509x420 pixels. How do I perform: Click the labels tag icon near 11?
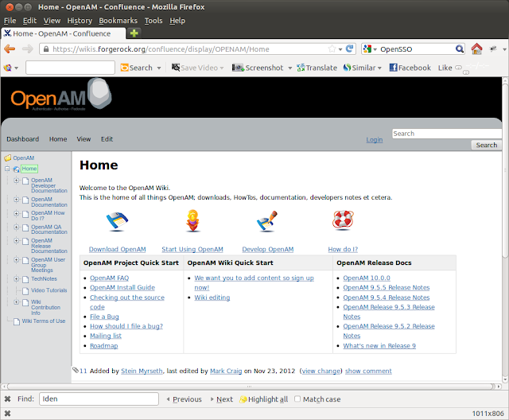click(76, 370)
